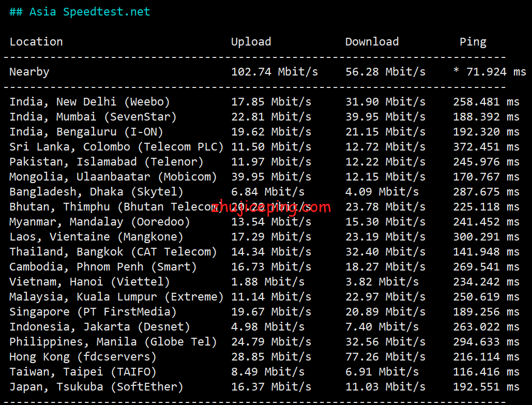This screenshot has width=532, height=405.
Task: Click New Delhi upload 17.85 Mbit/s
Action: click(271, 102)
